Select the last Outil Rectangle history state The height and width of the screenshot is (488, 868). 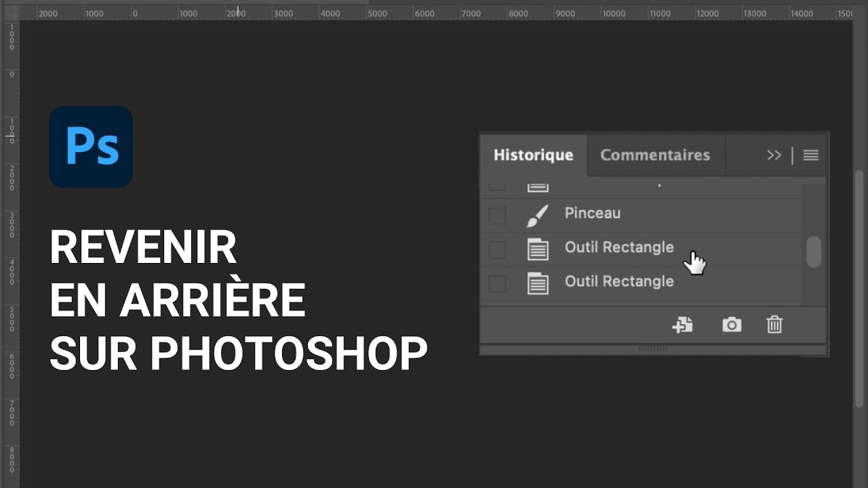click(641, 283)
